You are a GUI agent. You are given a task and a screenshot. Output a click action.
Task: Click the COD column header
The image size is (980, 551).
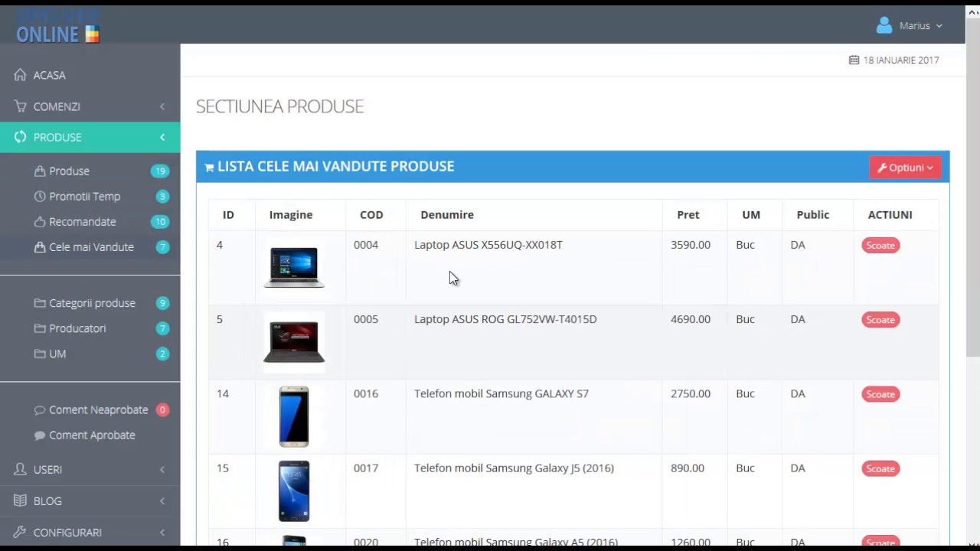[x=371, y=215]
